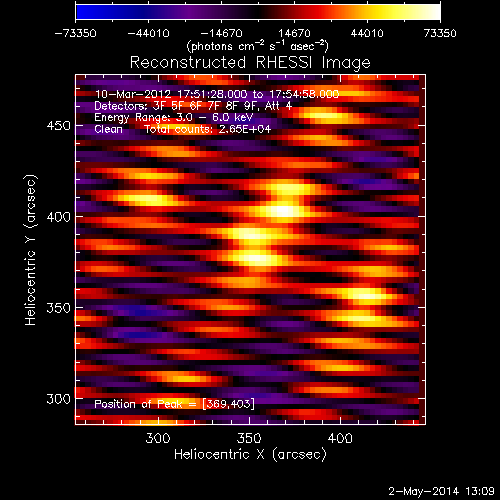Viewport: 500px width, 500px height.
Task: Click the '-44010' colorbar label
Action: point(149,33)
